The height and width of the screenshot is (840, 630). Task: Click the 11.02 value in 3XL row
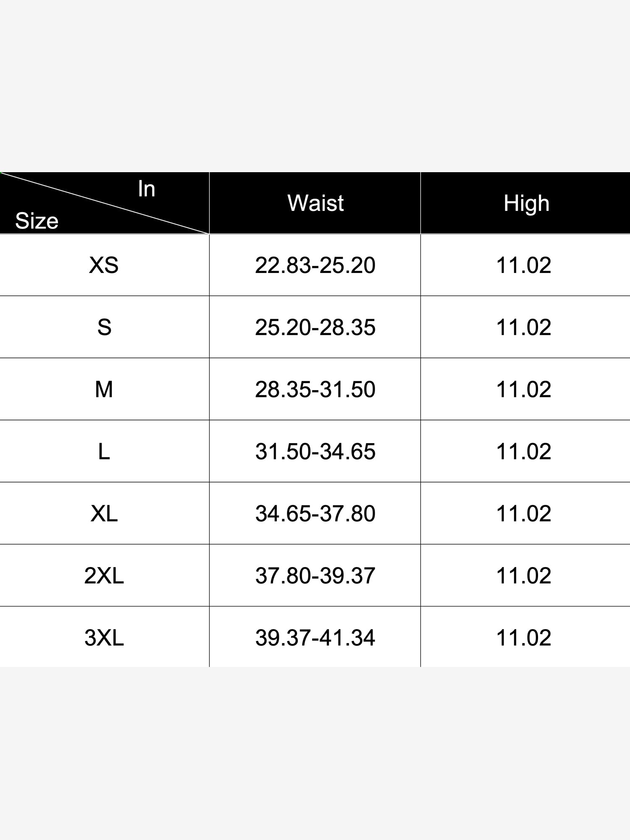pyautogui.click(x=523, y=638)
